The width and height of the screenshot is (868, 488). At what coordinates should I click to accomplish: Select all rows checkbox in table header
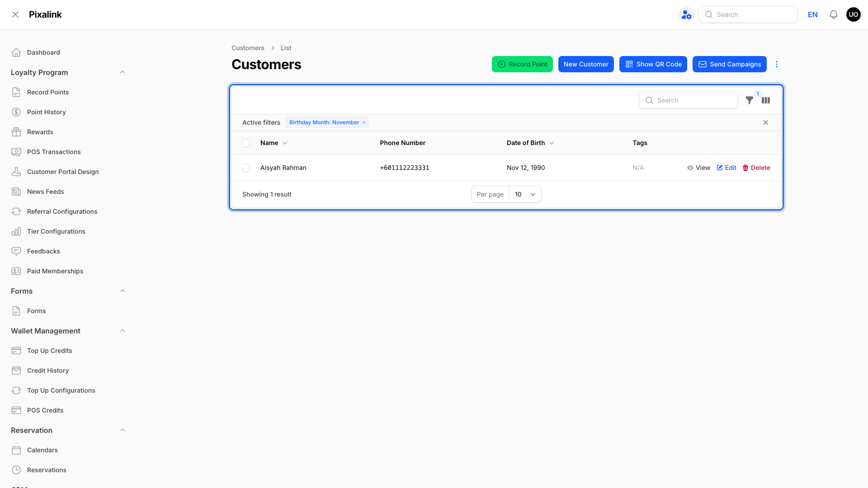coord(246,143)
